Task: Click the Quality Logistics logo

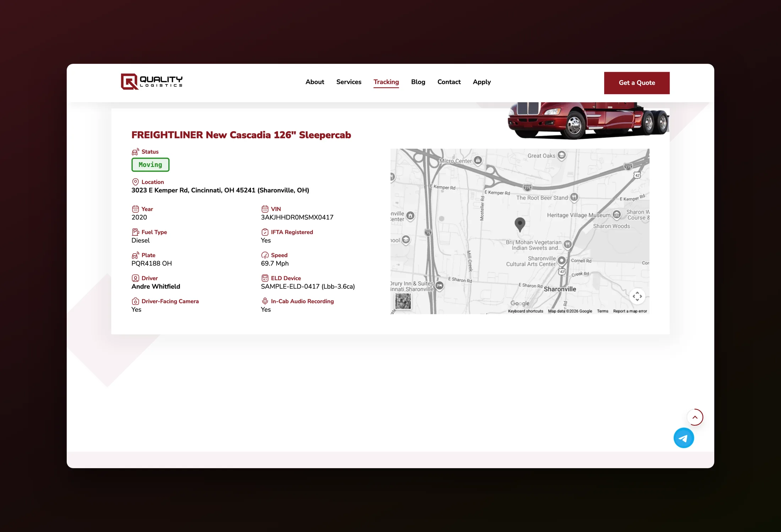Action: coord(152,82)
